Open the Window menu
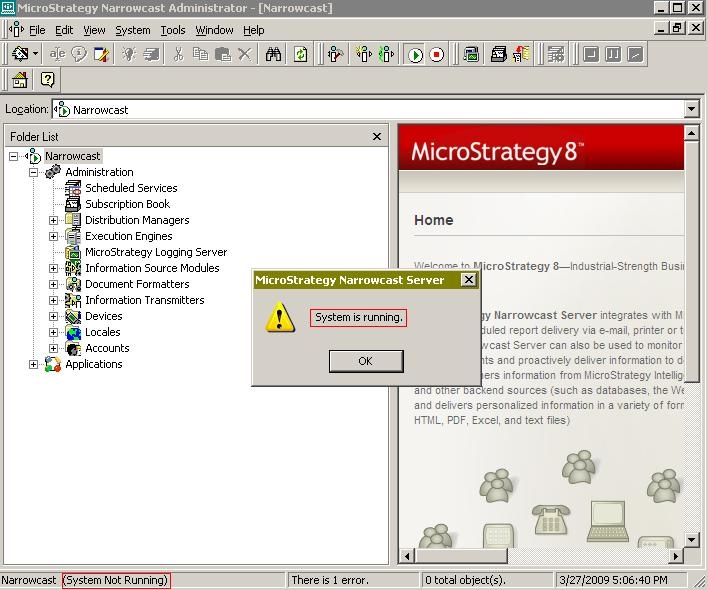The image size is (708, 590). point(214,30)
